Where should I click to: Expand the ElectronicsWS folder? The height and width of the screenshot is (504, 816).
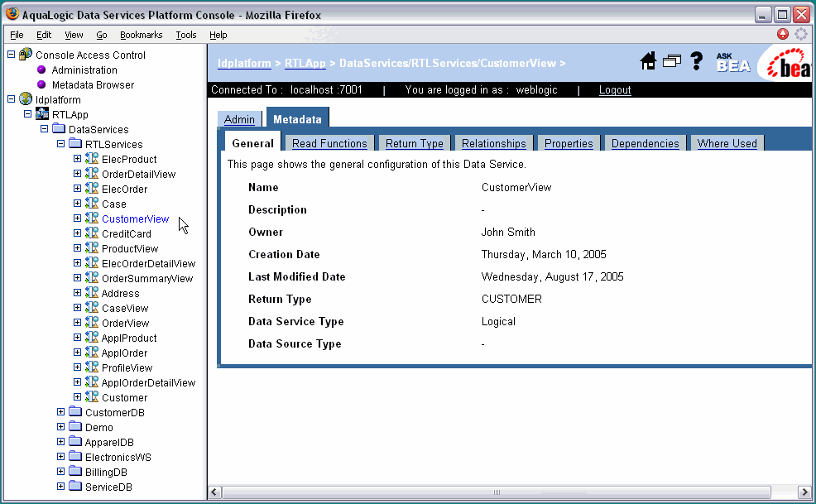[61, 457]
